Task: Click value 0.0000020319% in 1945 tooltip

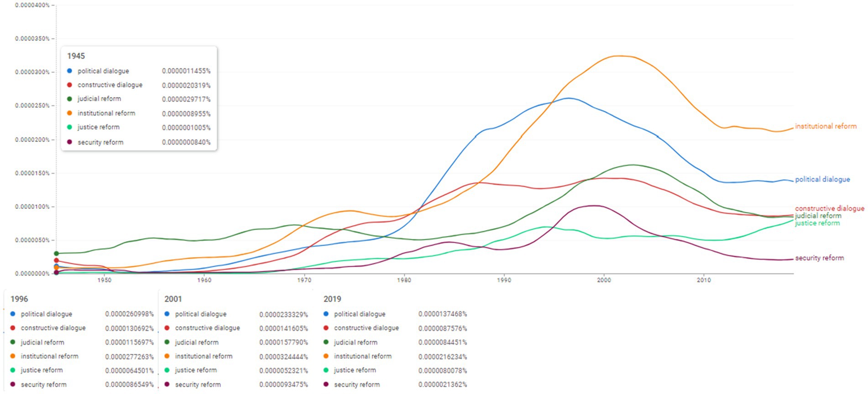Action: pyautogui.click(x=186, y=85)
